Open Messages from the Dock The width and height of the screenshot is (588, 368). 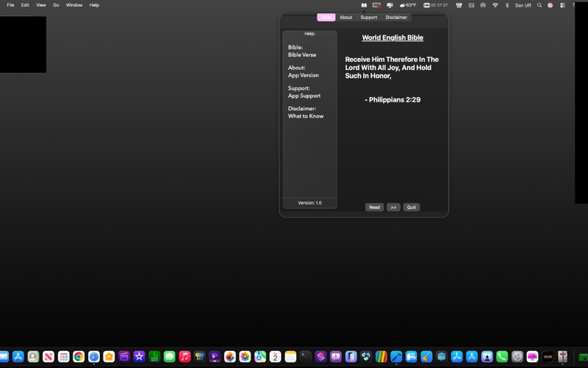[x=170, y=356]
